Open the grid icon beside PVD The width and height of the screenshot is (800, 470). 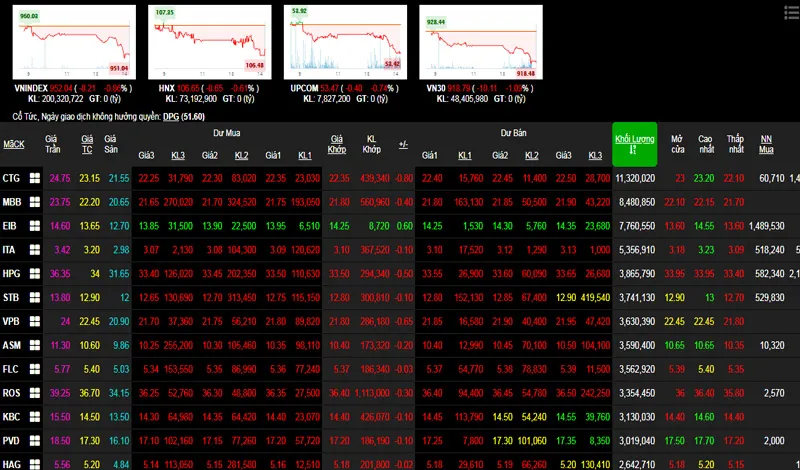pyautogui.click(x=35, y=440)
